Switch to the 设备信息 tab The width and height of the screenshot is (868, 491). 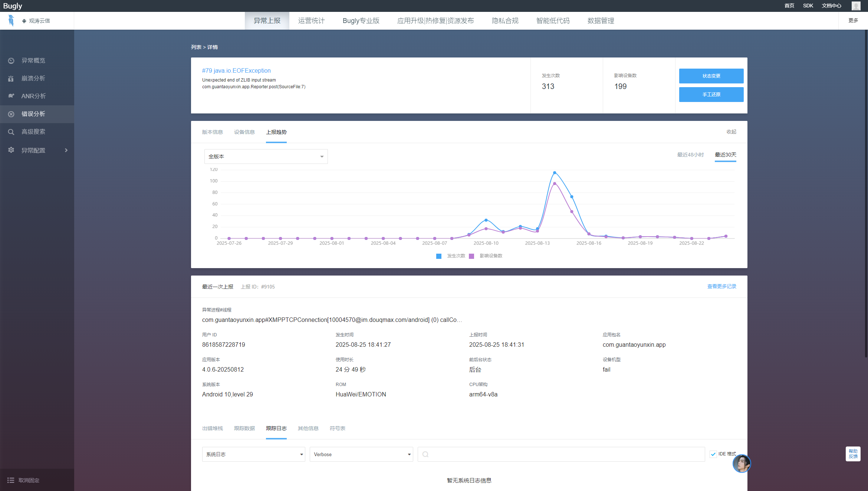pyautogui.click(x=244, y=132)
